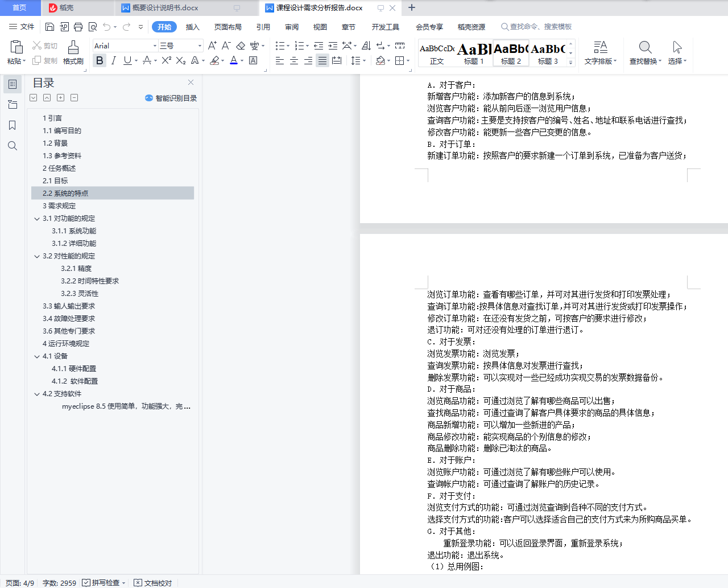Increase paragraph indent
728x588 pixels.
(x=333, y=46)
